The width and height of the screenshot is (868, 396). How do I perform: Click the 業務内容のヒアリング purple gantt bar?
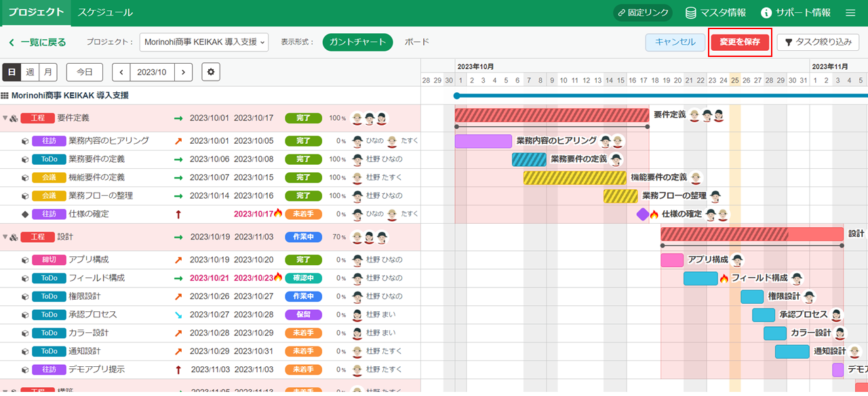point(484,141)
